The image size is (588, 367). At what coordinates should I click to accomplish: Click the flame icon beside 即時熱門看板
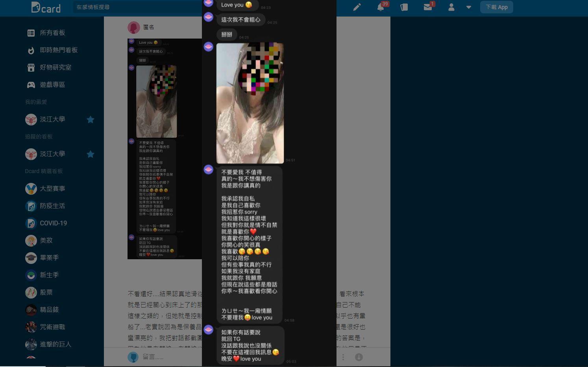[x=31, y=50]
